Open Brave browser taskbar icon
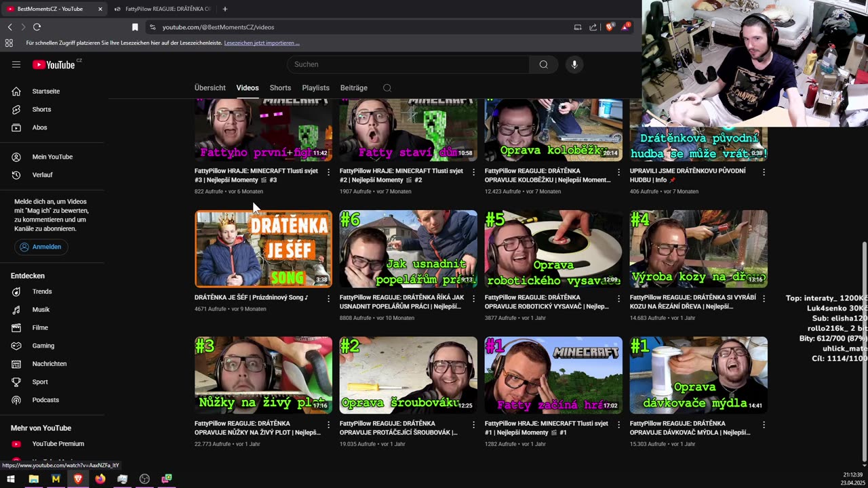This screenshot has width=868, height=488. [78, 479]
